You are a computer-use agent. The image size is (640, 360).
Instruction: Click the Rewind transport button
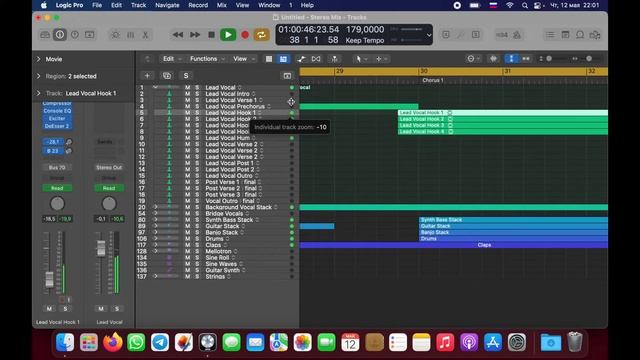coord(178,35)
